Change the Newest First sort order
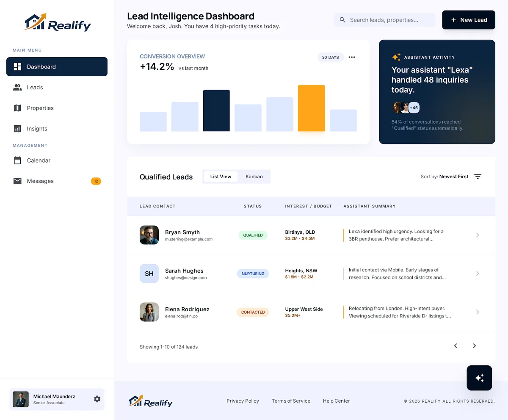Image resolution: width=508 pixels, height=420 pixels. click(x=453, y=177)
